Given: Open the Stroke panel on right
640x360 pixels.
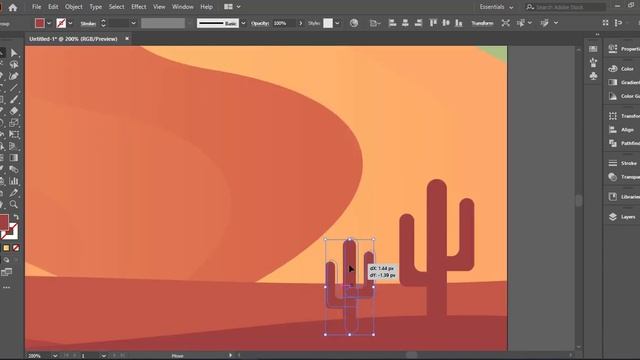Looking at the screenshot, I should pos(623,163).
